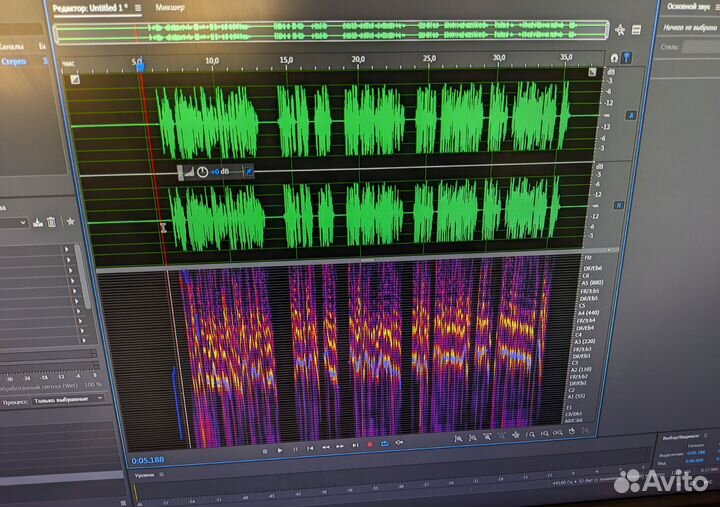Click the rightmost icon beside overview bar
Image resolution: width=720 pixels, height=507 pixels.
tap(636, 30)
